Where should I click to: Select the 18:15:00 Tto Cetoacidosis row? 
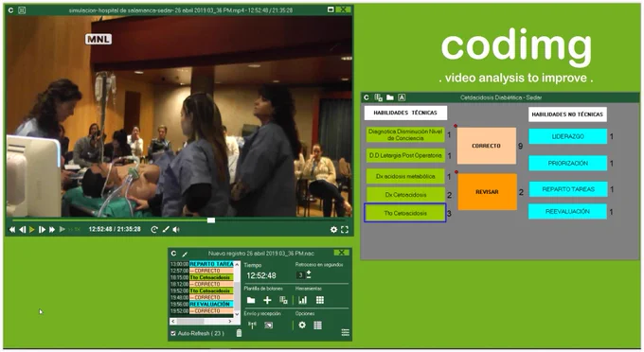pos(202,278)
